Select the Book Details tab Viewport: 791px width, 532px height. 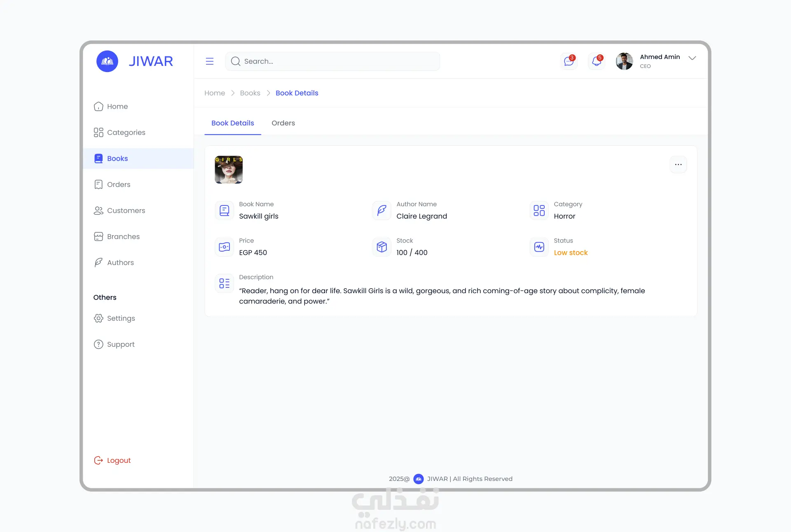pyautogui.click(x=232, y=123)
